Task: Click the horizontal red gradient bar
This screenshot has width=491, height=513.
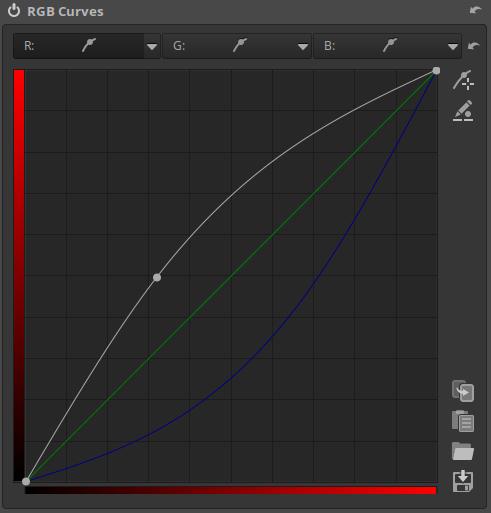Action: pyautogui.click(x=230, y=490)
